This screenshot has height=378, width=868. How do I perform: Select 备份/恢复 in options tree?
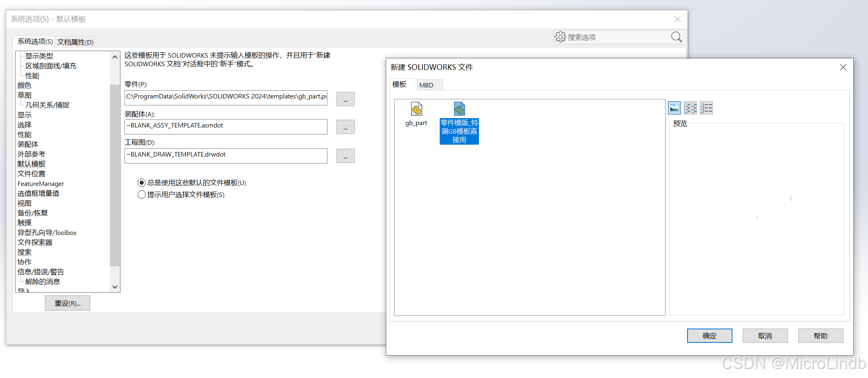coord(33,213)
